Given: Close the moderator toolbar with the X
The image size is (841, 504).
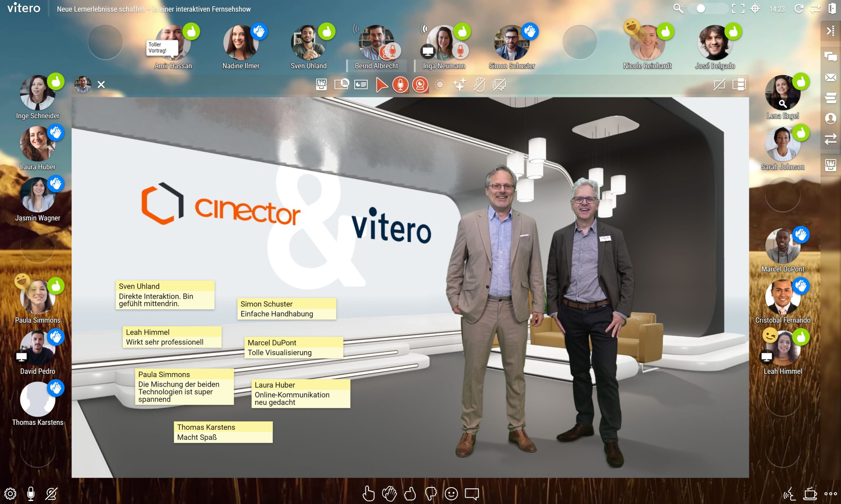Looking at the screenshot, I should point(101,85).
